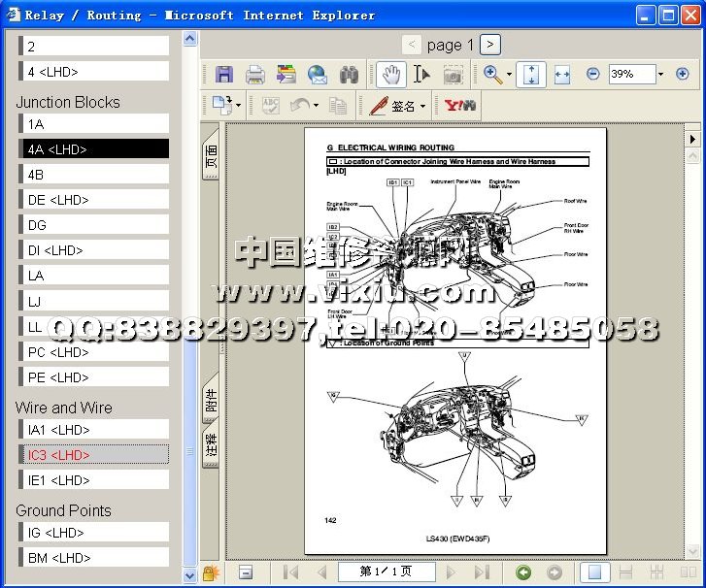The image size is (706, 588).
Task: Open the Attachments (附件) side tab
Action: pyautogui.click(x=211, y=398)
